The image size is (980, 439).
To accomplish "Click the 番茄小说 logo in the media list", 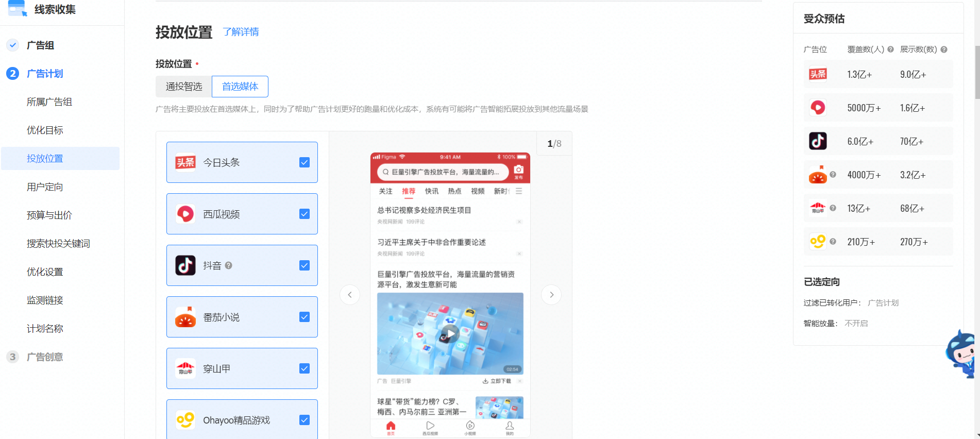I will click(185, 317).
